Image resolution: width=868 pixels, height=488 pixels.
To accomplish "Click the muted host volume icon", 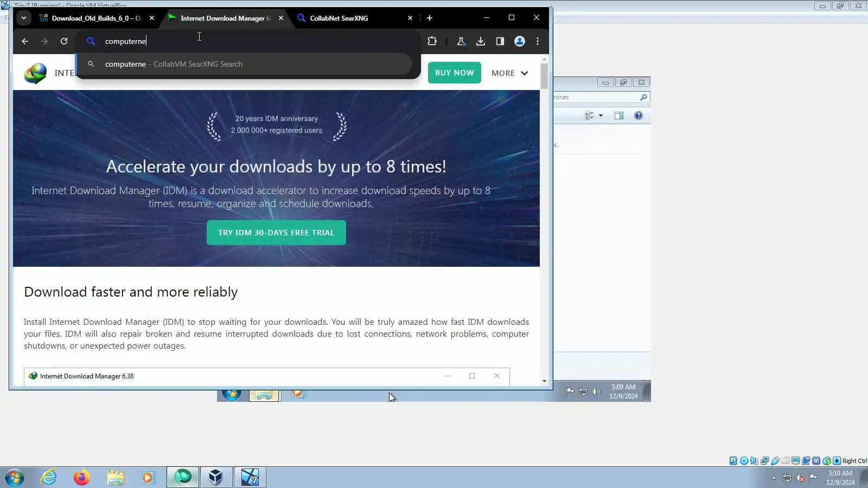I will (x=800, y=478).
